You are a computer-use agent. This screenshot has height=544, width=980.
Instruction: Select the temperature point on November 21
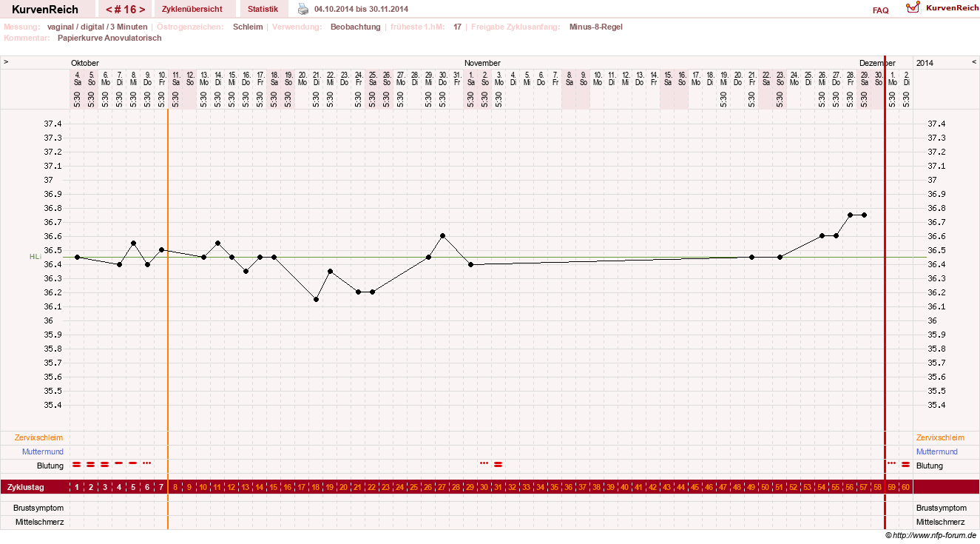click(x=751, y=257)
